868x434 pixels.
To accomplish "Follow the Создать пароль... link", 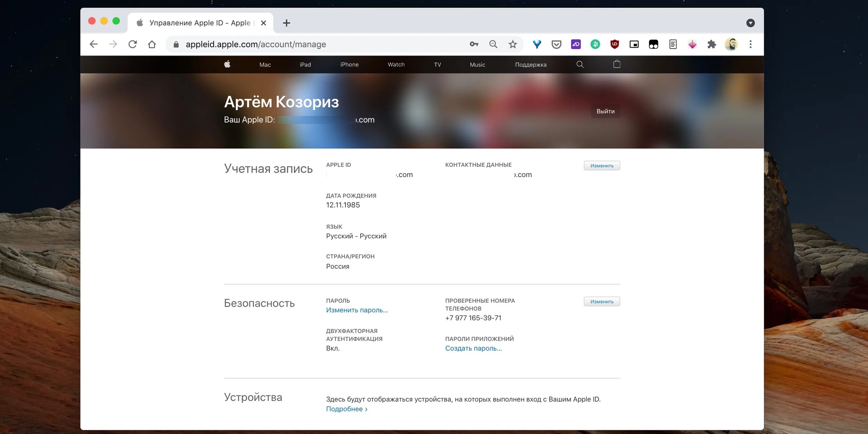I will [473, 348].
